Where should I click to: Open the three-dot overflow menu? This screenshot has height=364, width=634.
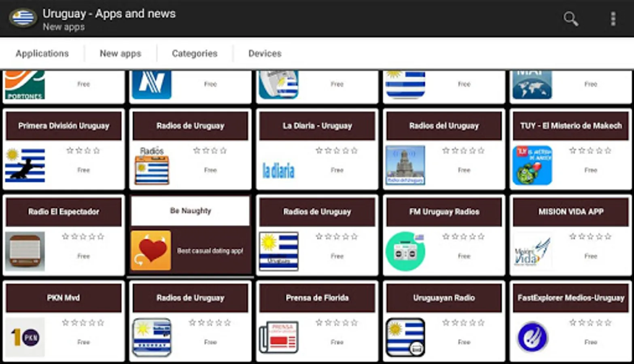(613, 19)
